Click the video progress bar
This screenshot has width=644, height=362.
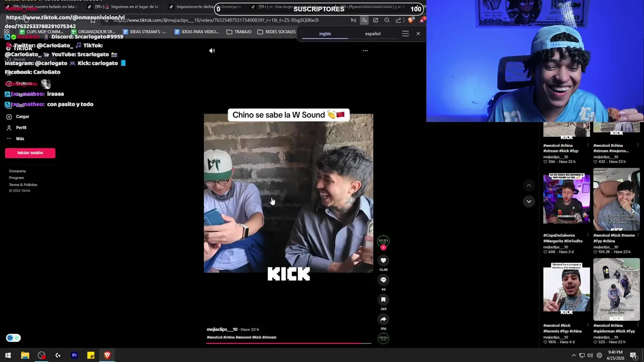pos(289,343)
